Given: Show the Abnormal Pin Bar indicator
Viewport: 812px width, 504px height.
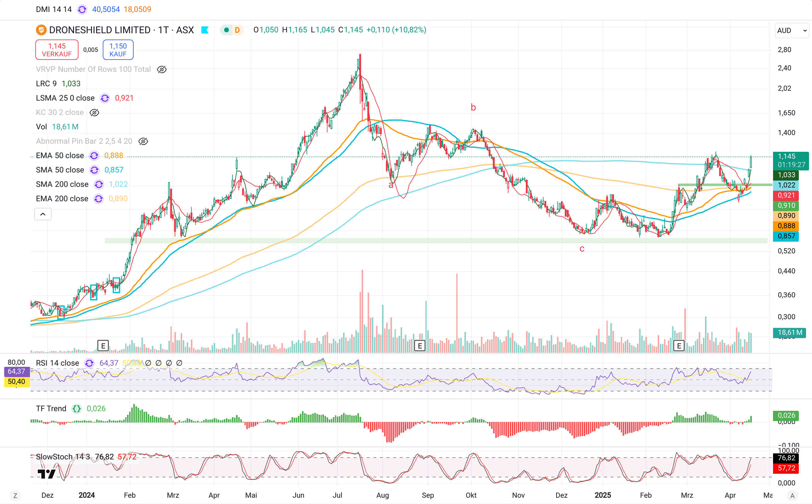Looking at the screenshot, I should point(143,141).
